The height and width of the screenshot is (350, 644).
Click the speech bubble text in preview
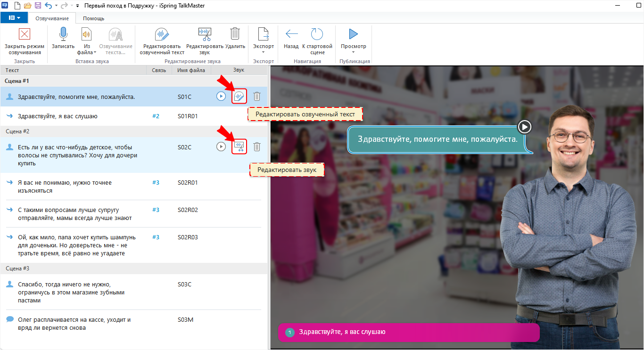pos(438,139)
